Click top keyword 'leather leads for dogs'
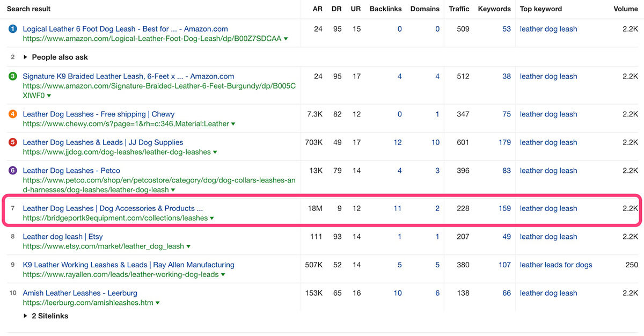This screenshot has width=644, height=336. coord(556,265)
